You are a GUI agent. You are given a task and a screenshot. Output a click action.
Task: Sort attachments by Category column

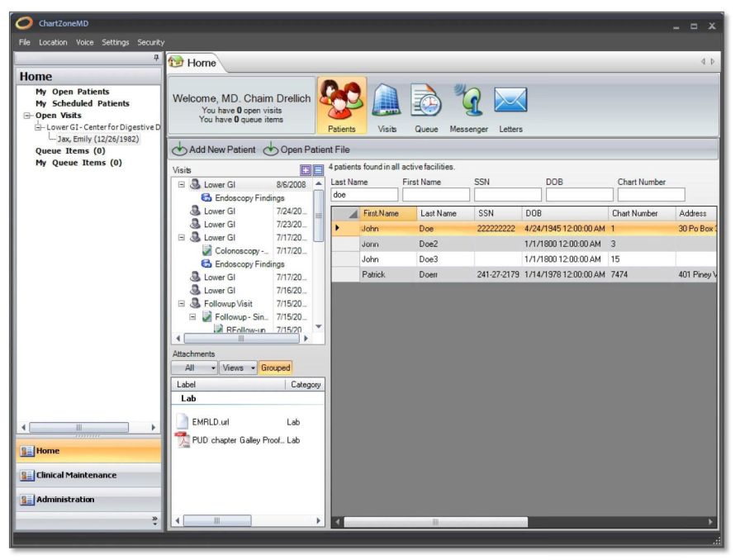point(306,385)
